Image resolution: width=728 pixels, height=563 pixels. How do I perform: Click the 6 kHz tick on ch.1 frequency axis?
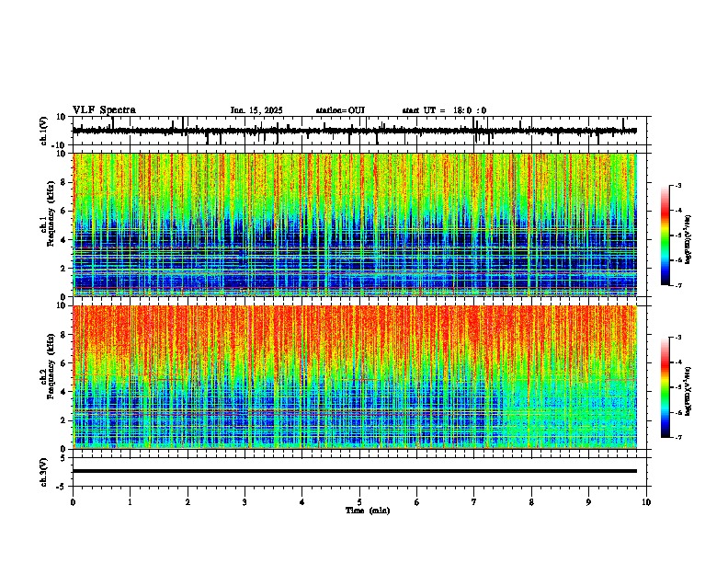63,212
